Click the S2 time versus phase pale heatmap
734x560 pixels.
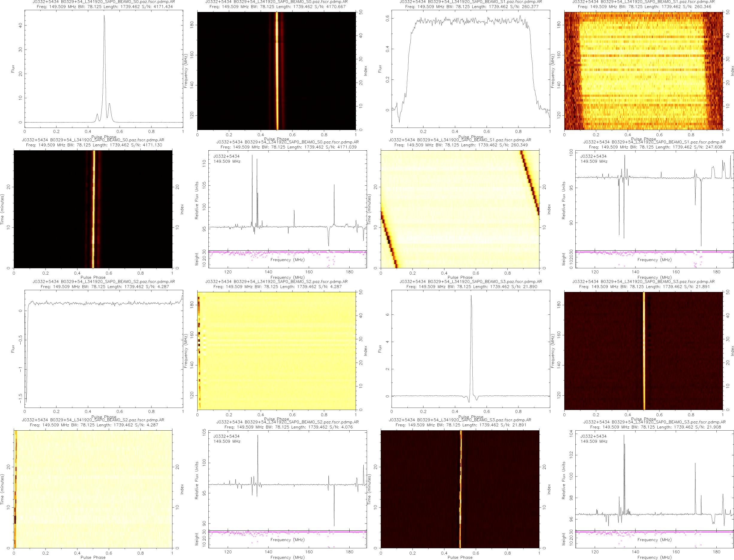[93, 489]
